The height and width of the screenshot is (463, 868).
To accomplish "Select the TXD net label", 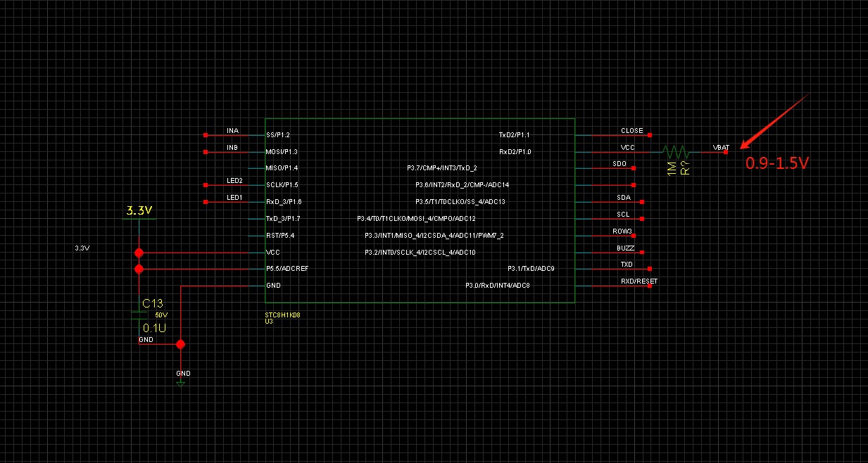I will 627,265.
